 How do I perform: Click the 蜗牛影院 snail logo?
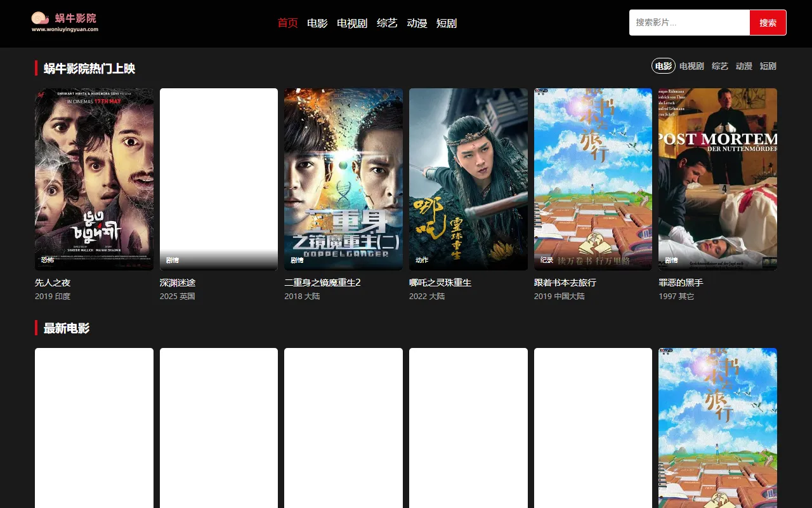[65, 22]
